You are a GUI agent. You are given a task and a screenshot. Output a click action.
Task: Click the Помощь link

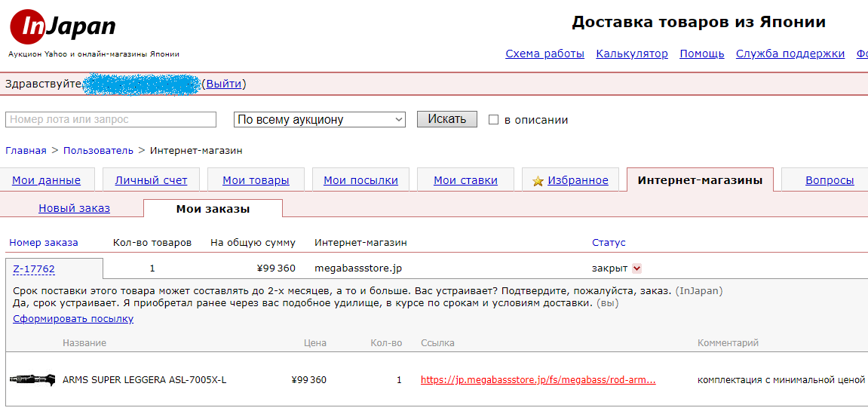pos(702,54)
